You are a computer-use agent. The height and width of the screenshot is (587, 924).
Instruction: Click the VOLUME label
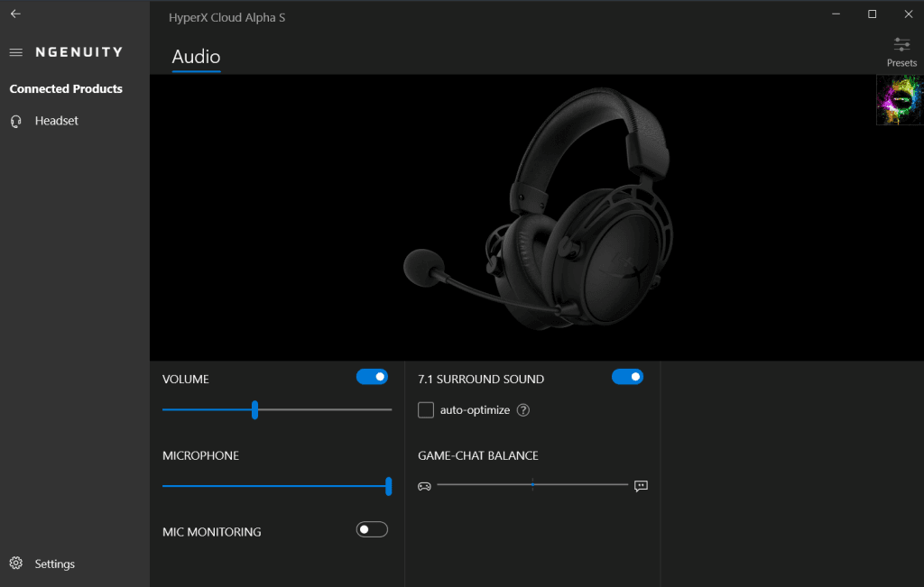pyautogui.click(x=186, y=380)
